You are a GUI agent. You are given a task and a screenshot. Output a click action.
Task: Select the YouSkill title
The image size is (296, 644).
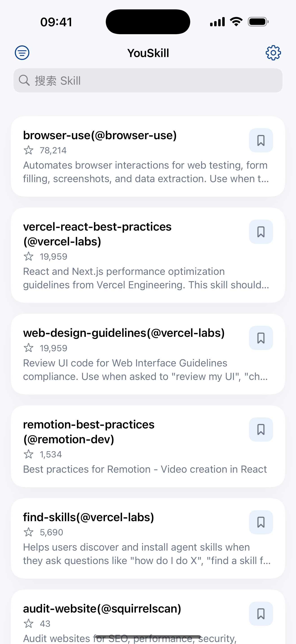pyautogui.click(x=148, y=53)
